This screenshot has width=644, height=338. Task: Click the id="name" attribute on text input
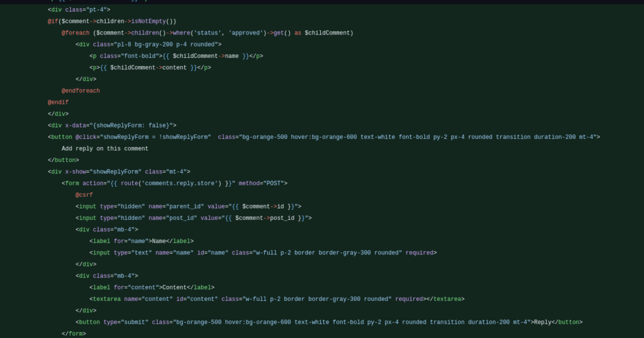click(x=213, y=253)
